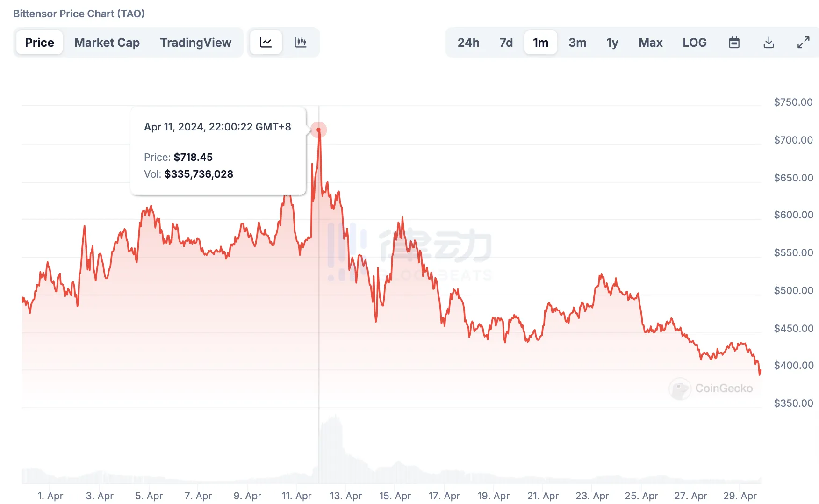Viewport: 819px width, 504px height.
Task: Click the download chart data icon
Action: tap(769, 43)
